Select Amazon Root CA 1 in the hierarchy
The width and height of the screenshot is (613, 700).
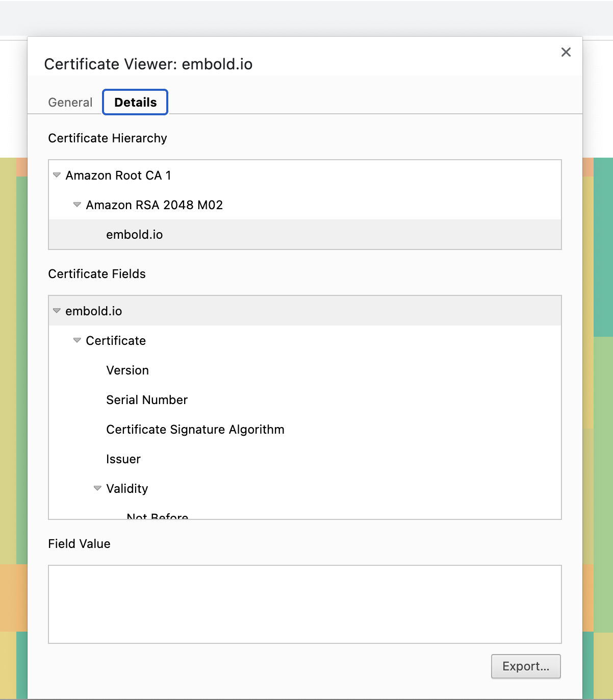point(305,175)
